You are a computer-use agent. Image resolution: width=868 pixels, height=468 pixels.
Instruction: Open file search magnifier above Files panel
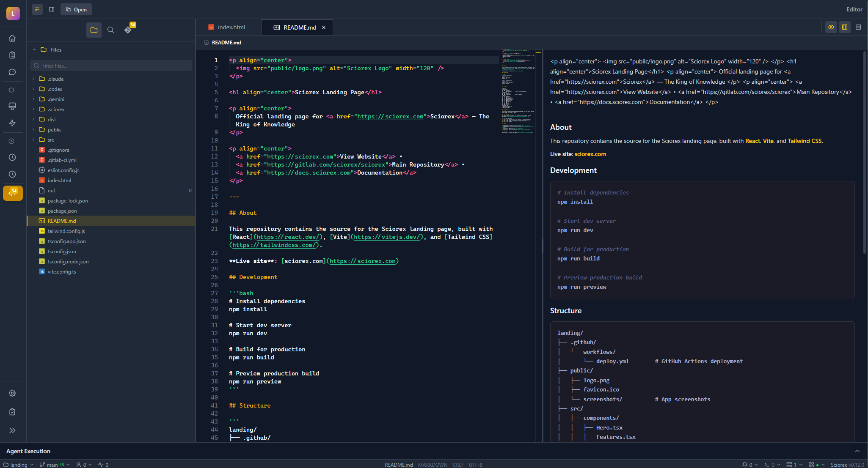pos(110,30)
